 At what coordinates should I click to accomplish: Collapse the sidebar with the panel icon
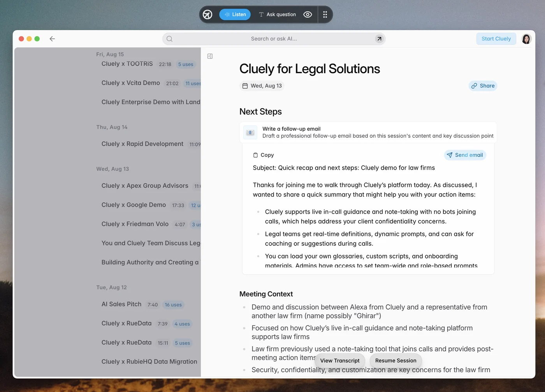pos(210,56)
